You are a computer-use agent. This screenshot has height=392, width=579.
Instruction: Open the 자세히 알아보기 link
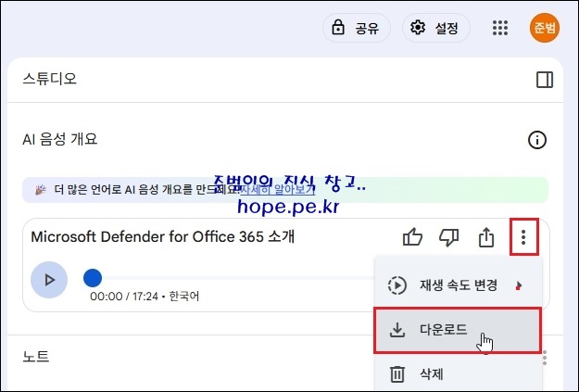point(278,190)
